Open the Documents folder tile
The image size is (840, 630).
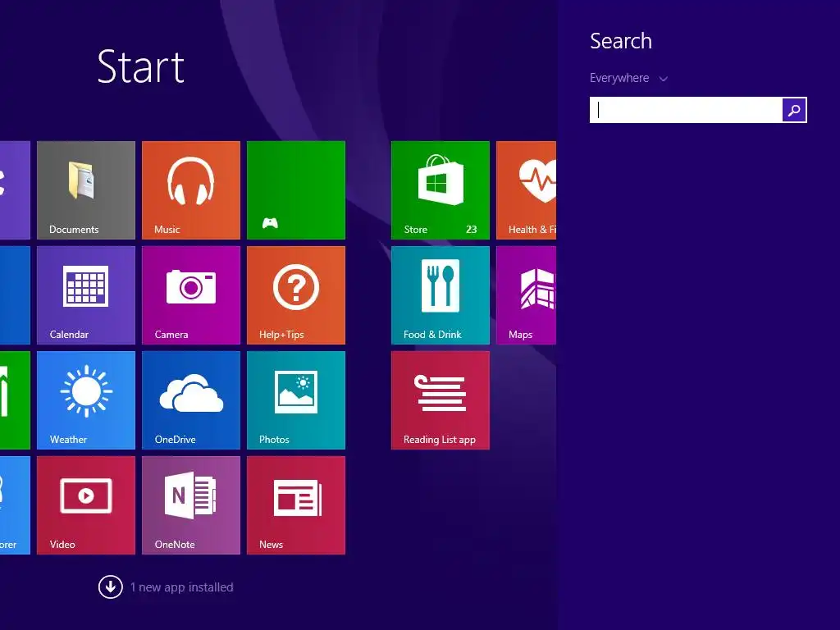click(85, 190)
